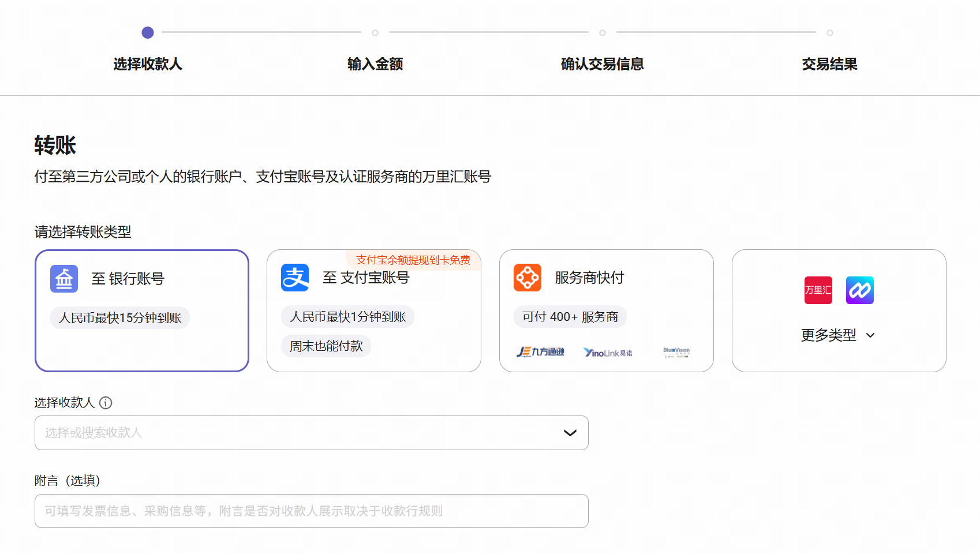Click the purple-blue link logo icon
The width and height of the screenshot is (980, 554).
point(860,290)
